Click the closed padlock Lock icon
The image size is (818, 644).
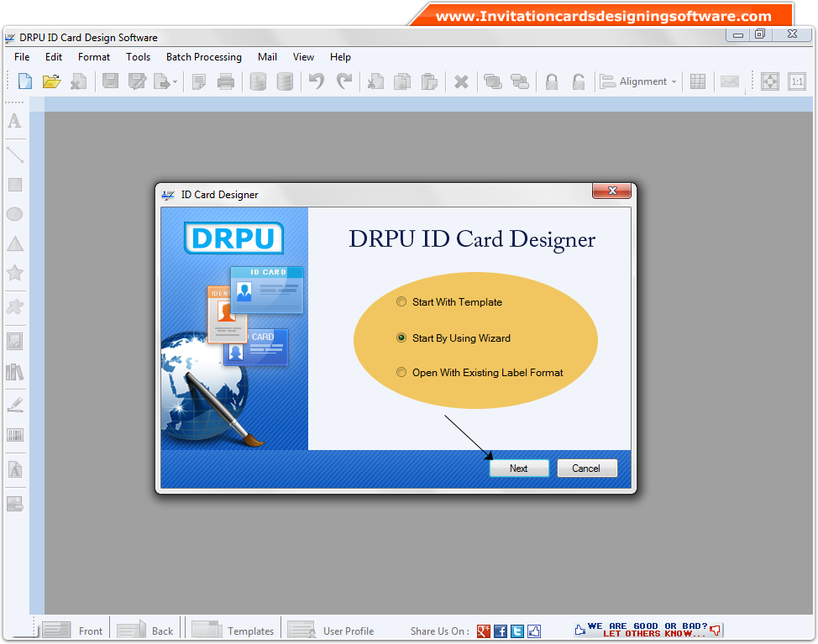pos(552,81)
